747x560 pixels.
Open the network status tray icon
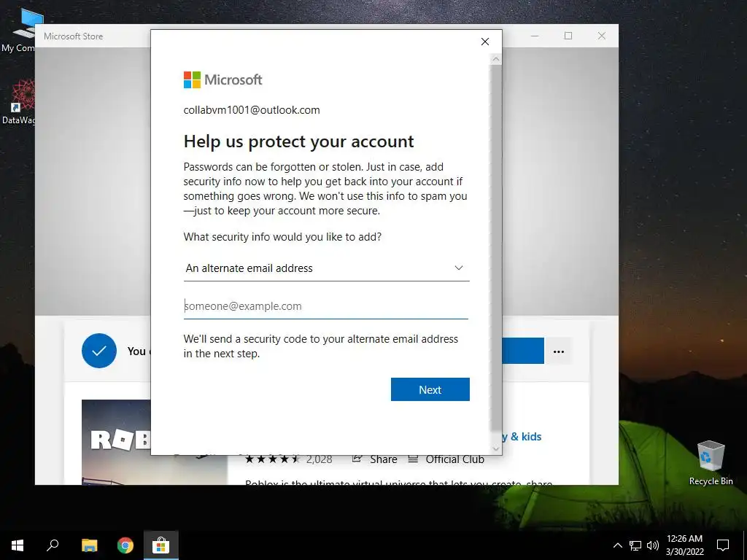[635, 545]
